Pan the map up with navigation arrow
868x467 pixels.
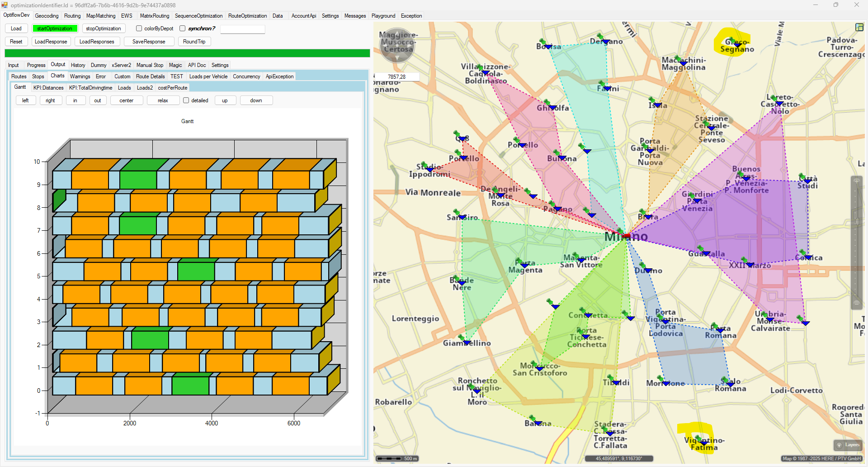point(397,33)
